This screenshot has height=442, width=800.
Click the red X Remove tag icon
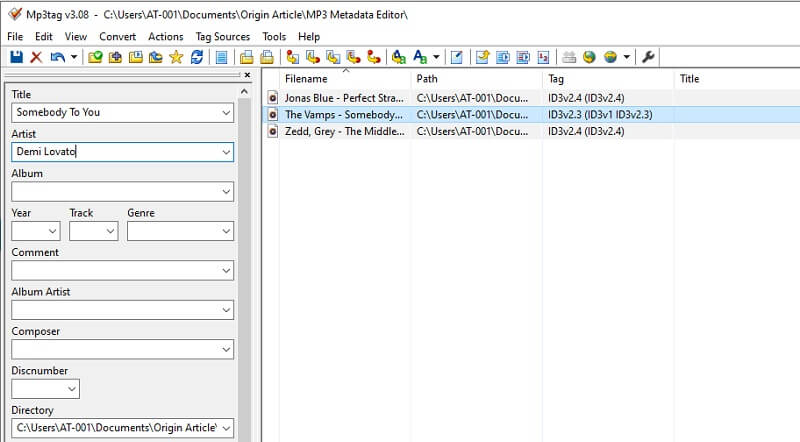point(36,57)
